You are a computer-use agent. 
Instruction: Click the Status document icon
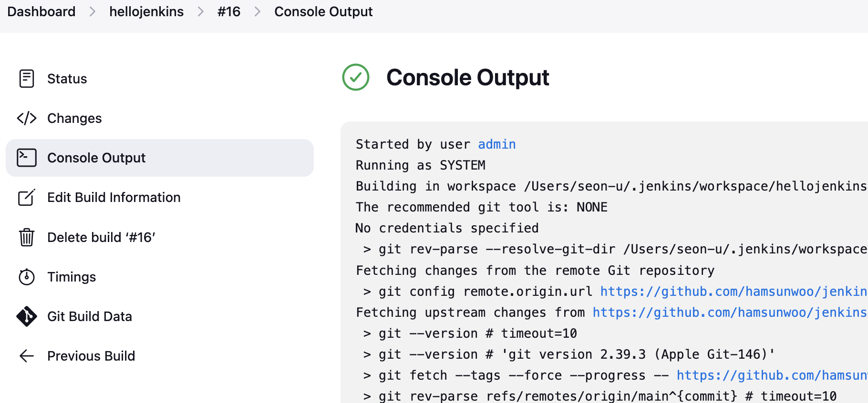(27, 79)
